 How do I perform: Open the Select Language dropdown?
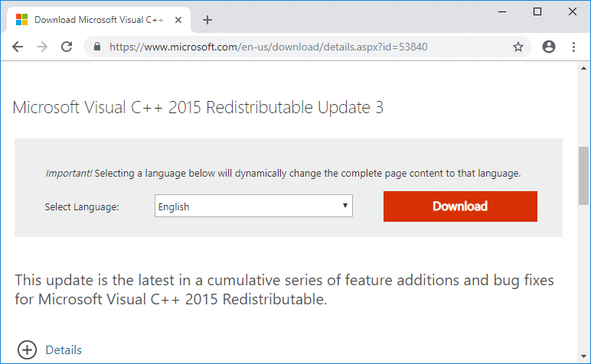253,206
